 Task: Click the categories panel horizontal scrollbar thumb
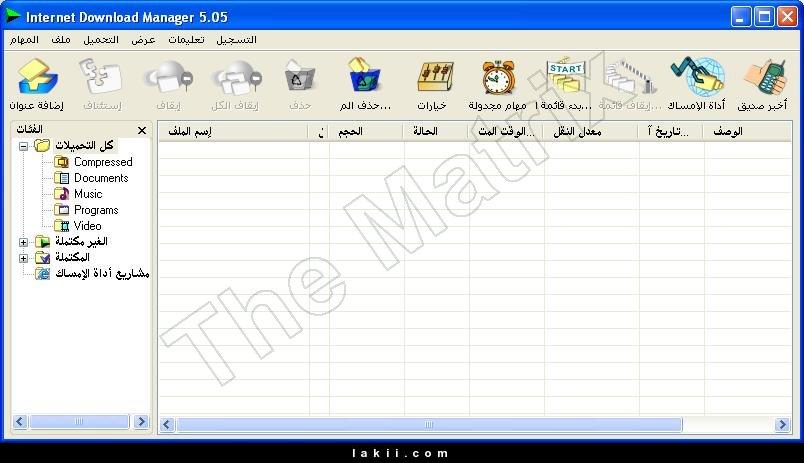[79, 421]
